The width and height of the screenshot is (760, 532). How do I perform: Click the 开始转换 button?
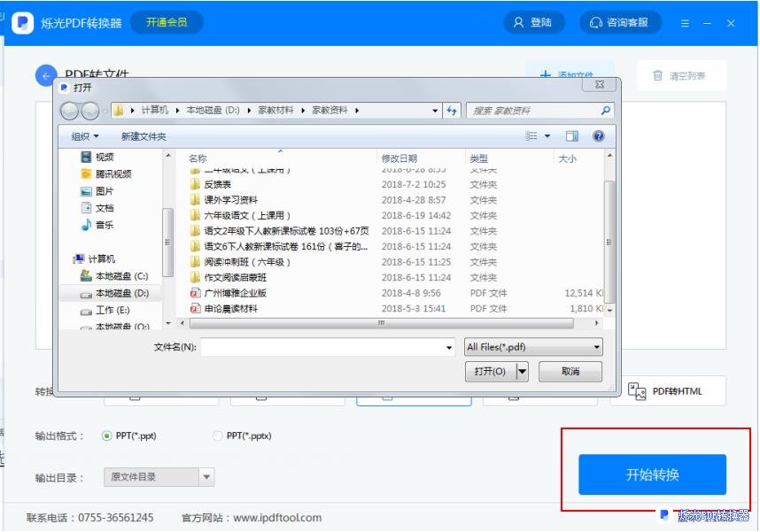(653, 474)
